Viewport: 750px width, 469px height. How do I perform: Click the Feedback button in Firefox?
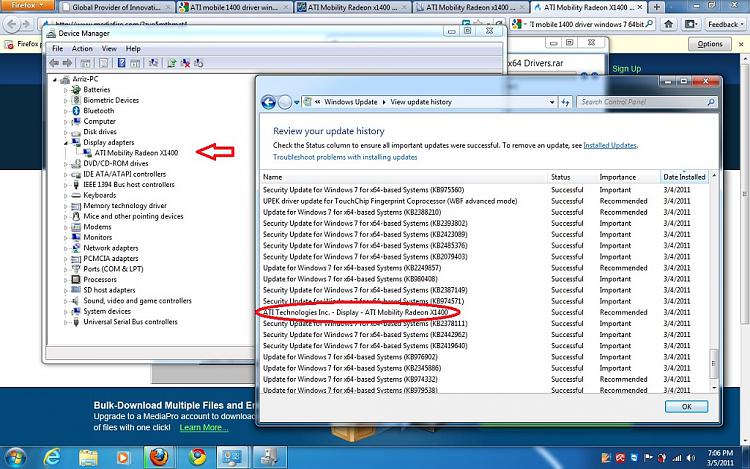tap(726, 24)
